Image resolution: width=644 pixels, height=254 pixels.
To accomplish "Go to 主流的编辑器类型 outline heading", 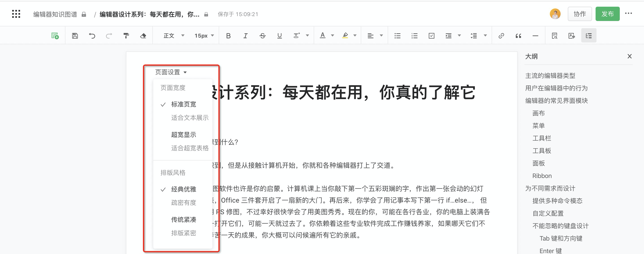I will (550, 76).
